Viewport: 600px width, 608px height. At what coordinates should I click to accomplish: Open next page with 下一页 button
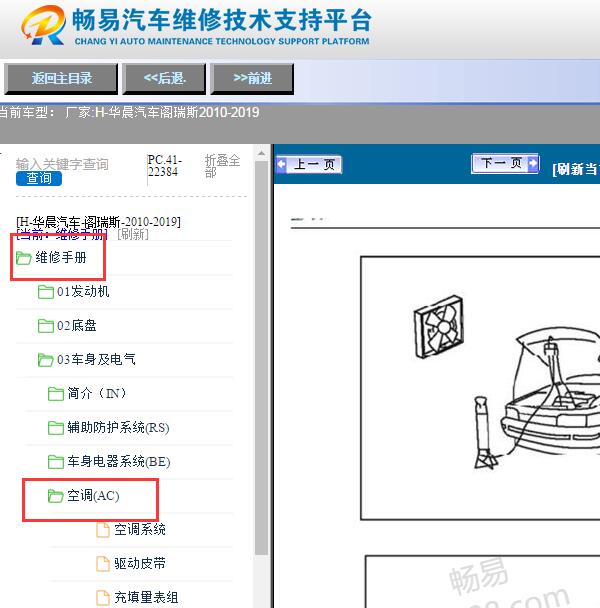click(505, 163)
